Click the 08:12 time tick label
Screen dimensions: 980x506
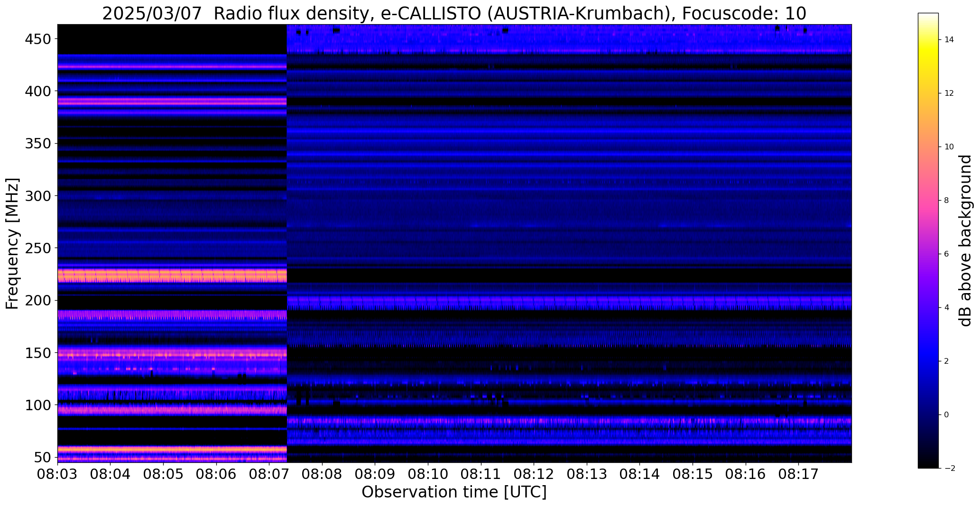[x=534, y=474]
